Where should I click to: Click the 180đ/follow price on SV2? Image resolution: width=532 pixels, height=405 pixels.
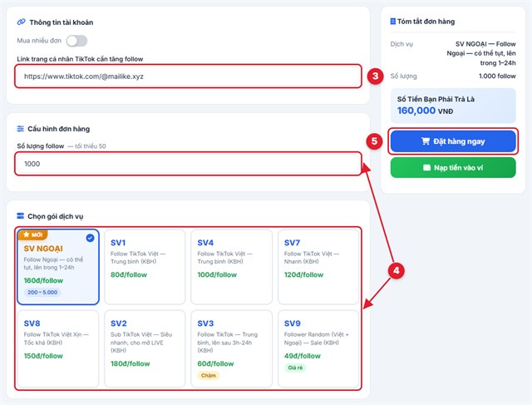pyautogui.click(x=131, y=363)
